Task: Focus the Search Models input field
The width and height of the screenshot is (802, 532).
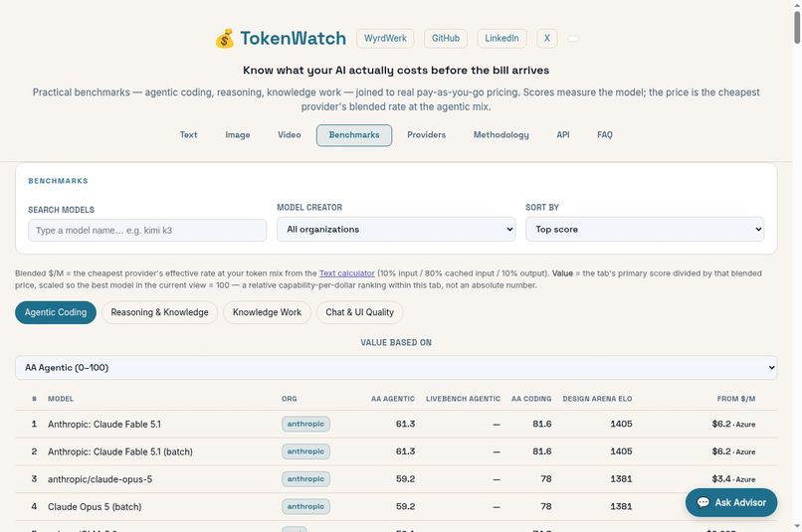Action: coord(147,231)
